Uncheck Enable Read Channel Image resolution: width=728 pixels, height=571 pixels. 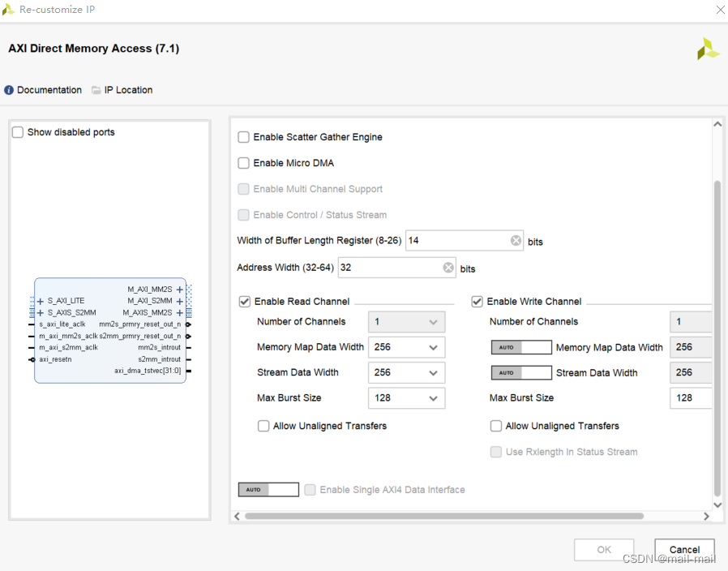click(245, 302)
